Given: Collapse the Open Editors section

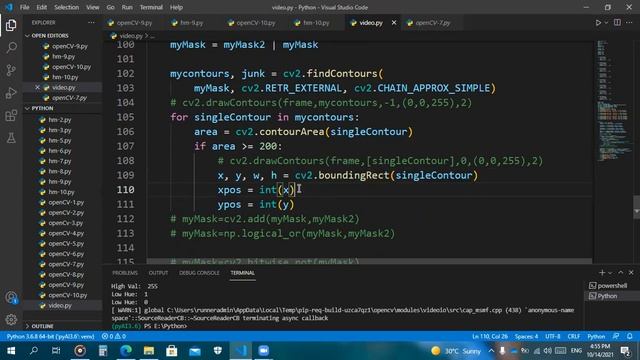Looking at the screenshot, I should [x=50, y=36].
